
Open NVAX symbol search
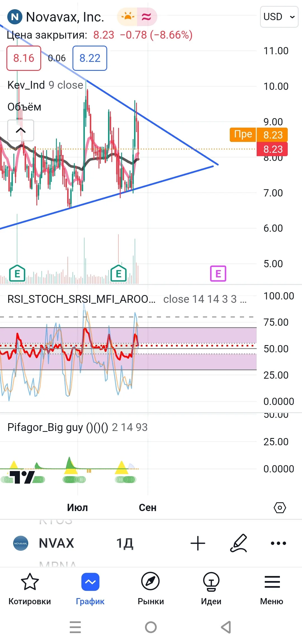pos(56,543)
